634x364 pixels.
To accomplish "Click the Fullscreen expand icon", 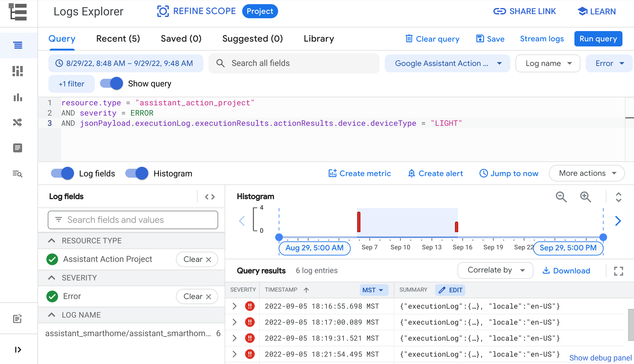I will (x=618, y=271).
